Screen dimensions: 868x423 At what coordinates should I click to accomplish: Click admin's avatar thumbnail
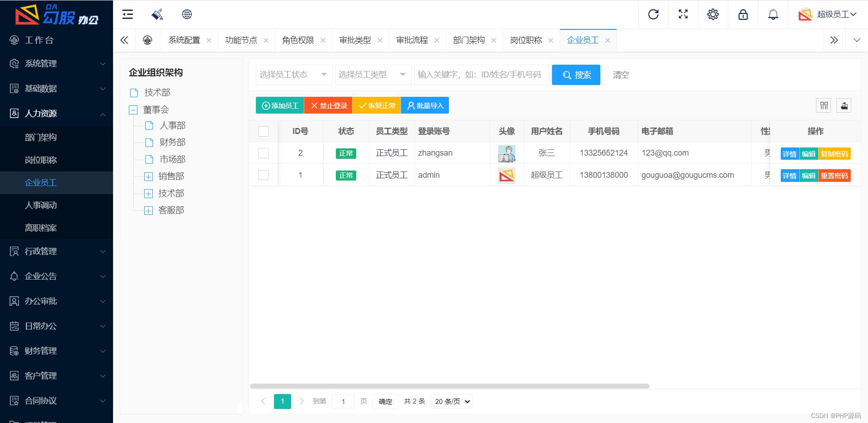click(x=507, y=176)
